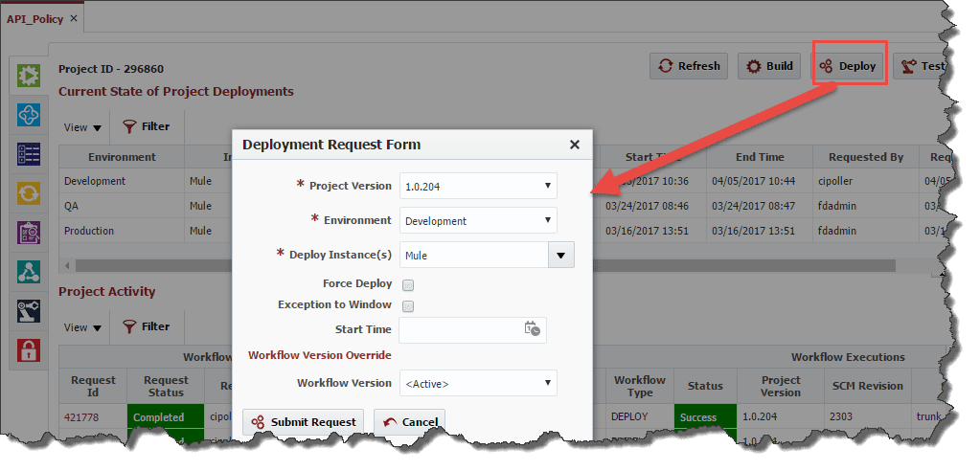Open the View menu under Project Activity
Screen dimensions: 980x471
point(82,327)
